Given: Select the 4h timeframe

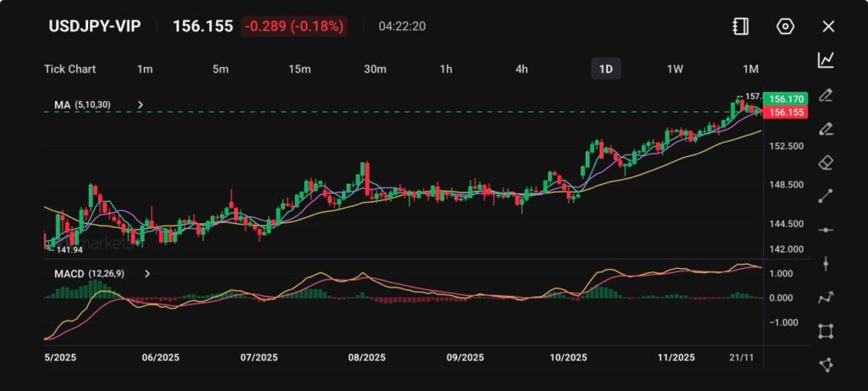Looking at the screenshot, I should pyautogui.click(x=522, y=69).
